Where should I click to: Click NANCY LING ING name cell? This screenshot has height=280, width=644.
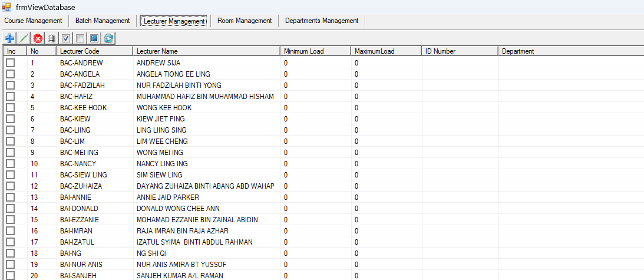point(207,164)
